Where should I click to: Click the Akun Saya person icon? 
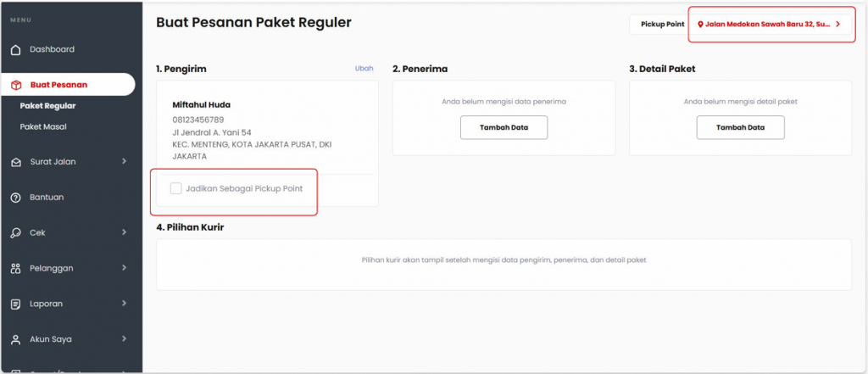tap(15, 339)
